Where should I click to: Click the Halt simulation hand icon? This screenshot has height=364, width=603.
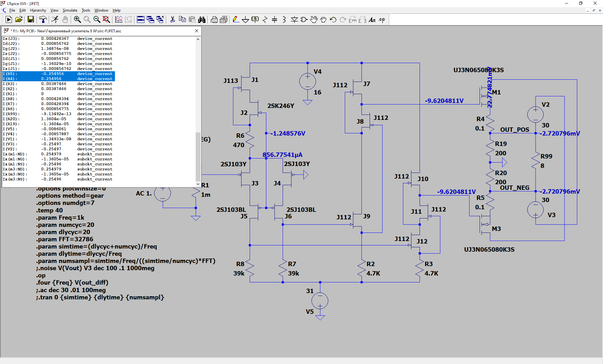coord(65,19)
